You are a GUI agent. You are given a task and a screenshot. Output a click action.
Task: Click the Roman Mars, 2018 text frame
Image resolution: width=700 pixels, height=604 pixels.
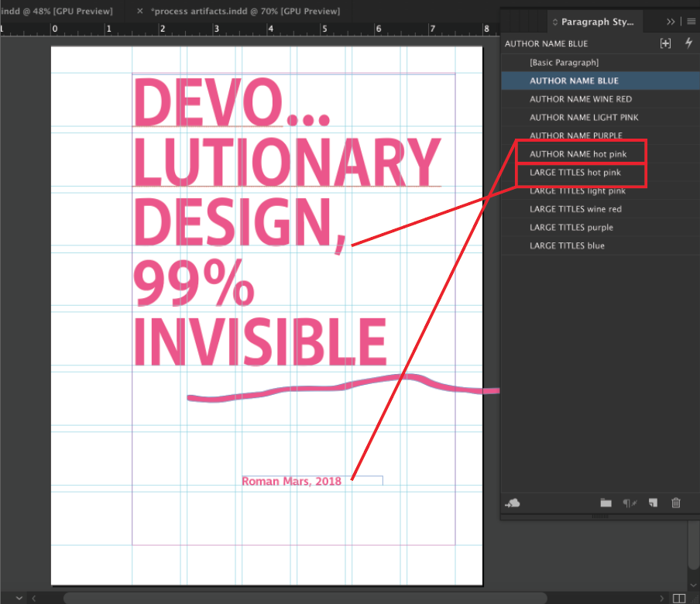(312, 481)
